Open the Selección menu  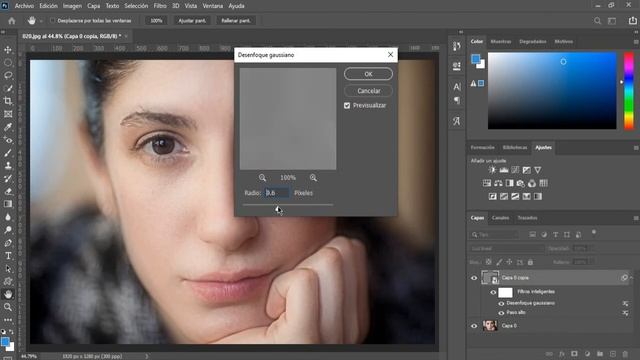tap(136, 6)
